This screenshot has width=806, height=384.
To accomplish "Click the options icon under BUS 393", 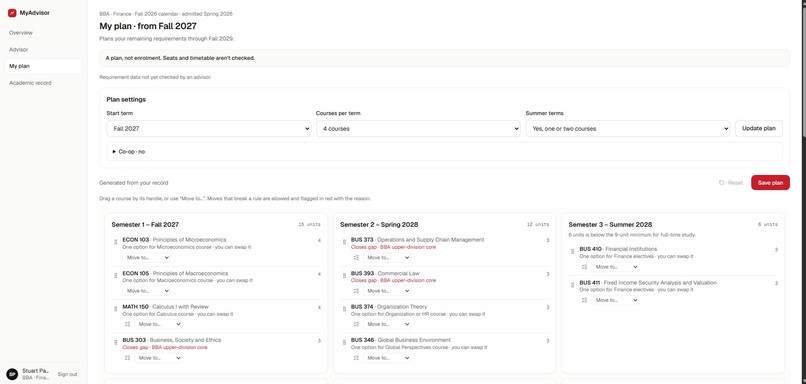I will pyautogui.click(x=356, y=291).
